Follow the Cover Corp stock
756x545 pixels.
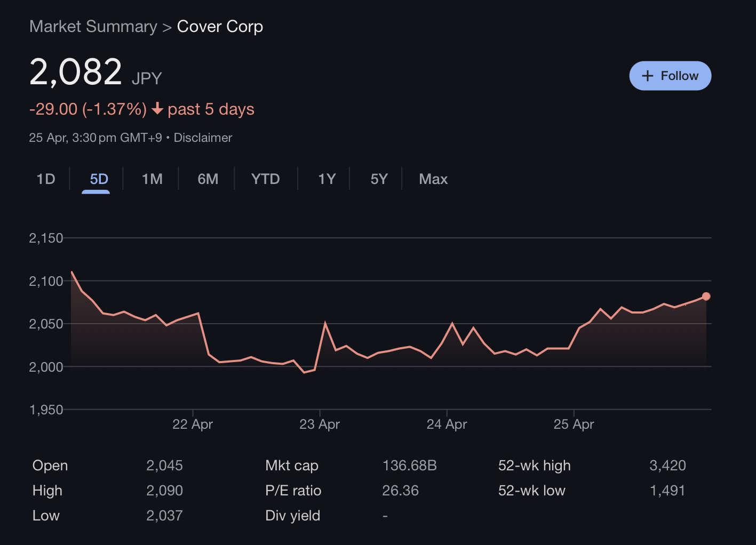[x=670, y=76]
